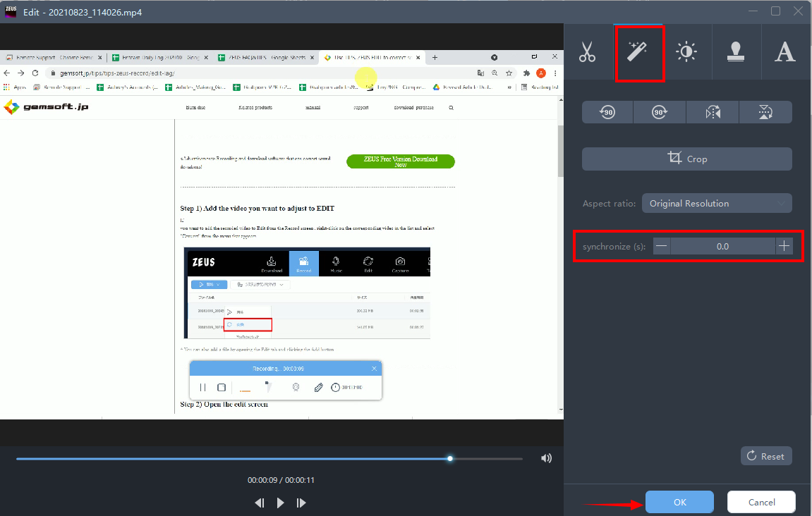
Task: Click the synchronize seconds value field
Action: pos(723,246)
